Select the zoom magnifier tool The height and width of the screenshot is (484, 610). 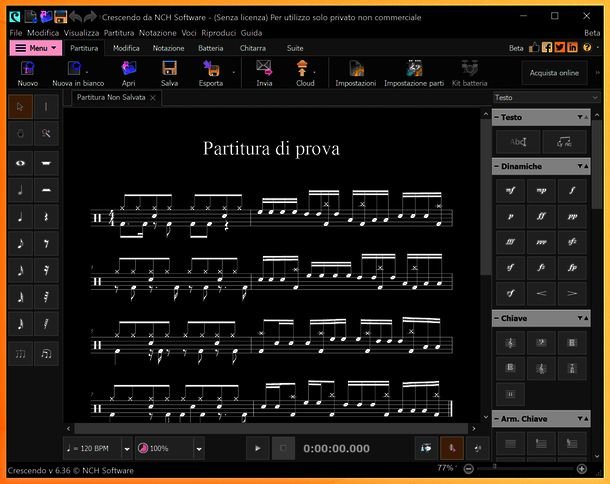46,134
